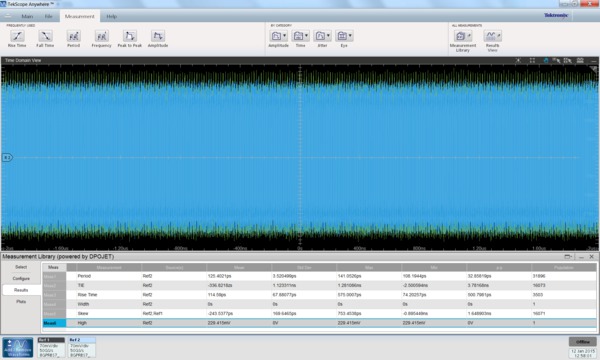Viewport: 600px width, 360px height.
Task: Click the Time Domain View title
Action: coord(23,60)
